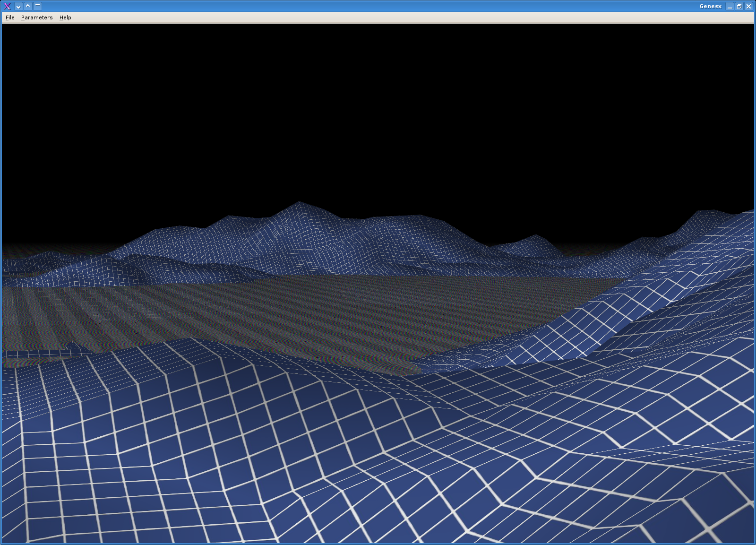Open the Help menu
Viewport: 756px width, 545px height.
pyautogui.click(x=65, y=17)
